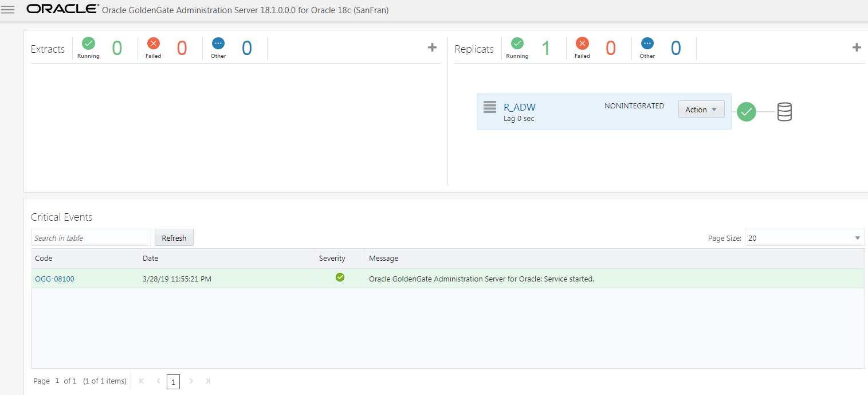Go to first page of Critical Events
The image size is (868, 395).
click(142, 381)
